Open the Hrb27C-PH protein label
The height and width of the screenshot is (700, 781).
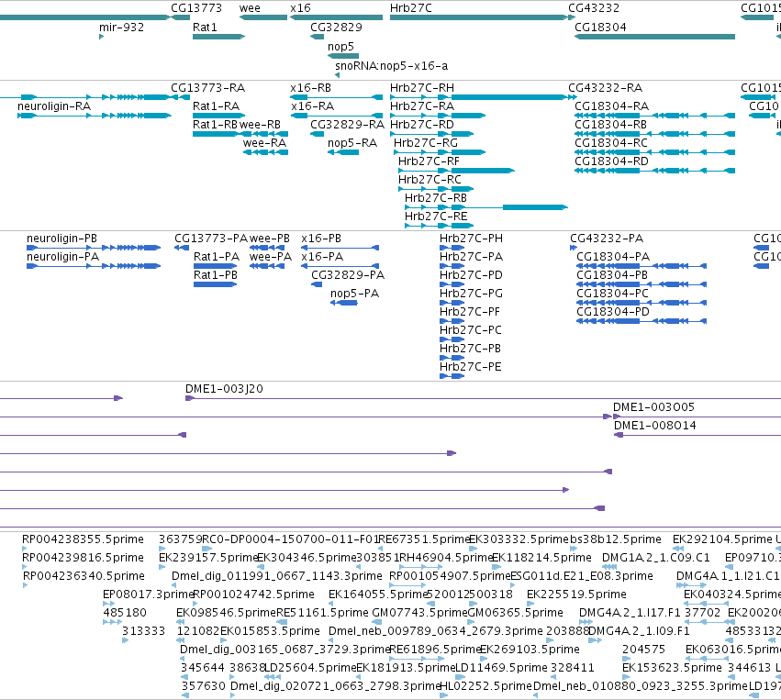click(471, 239)
